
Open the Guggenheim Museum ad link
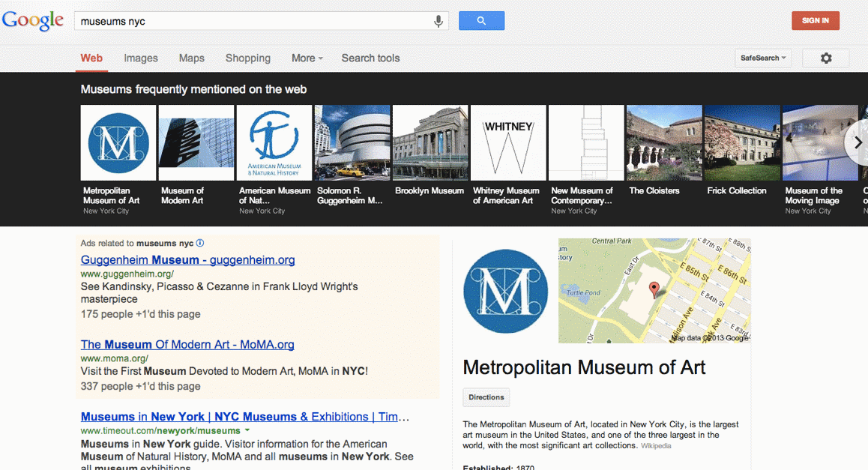(187, 260)
